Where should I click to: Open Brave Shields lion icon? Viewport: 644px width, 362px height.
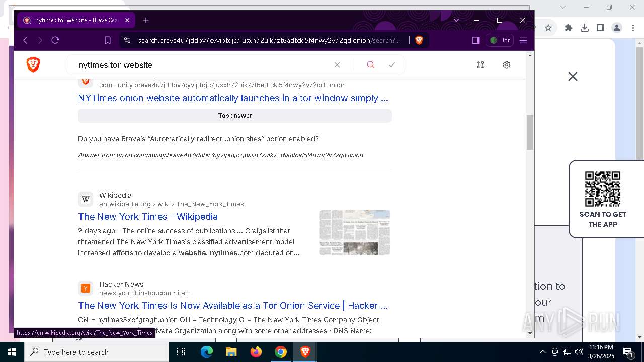pos(419,40)
